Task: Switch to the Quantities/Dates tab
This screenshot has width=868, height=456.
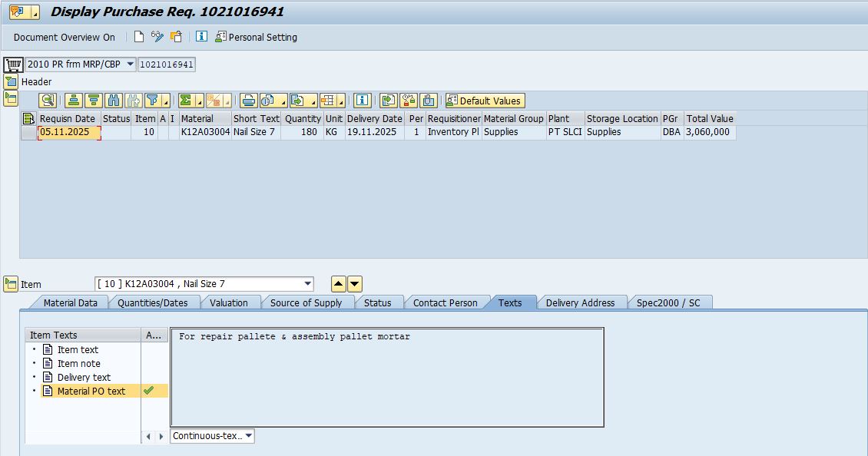Action: (x=152, y=302)
